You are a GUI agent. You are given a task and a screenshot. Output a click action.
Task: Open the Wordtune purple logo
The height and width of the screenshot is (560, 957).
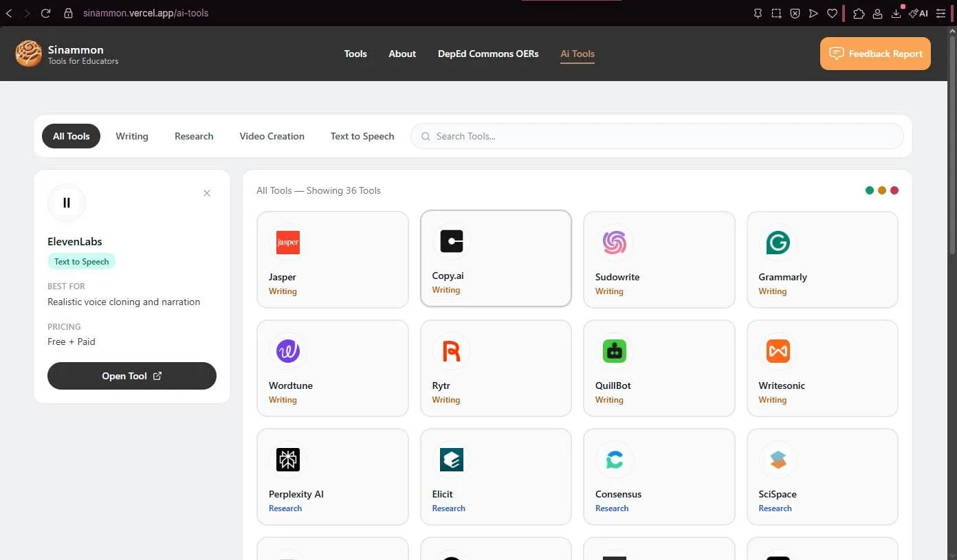pos(287,351)
